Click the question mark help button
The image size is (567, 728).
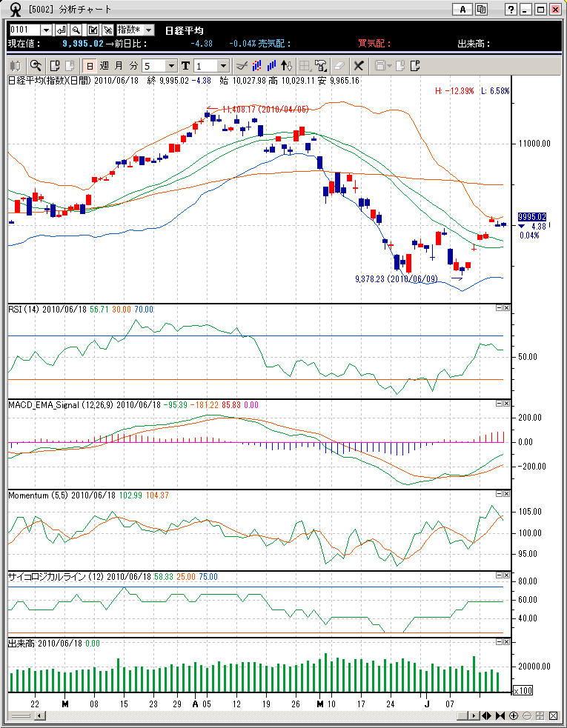pos(511,10)
